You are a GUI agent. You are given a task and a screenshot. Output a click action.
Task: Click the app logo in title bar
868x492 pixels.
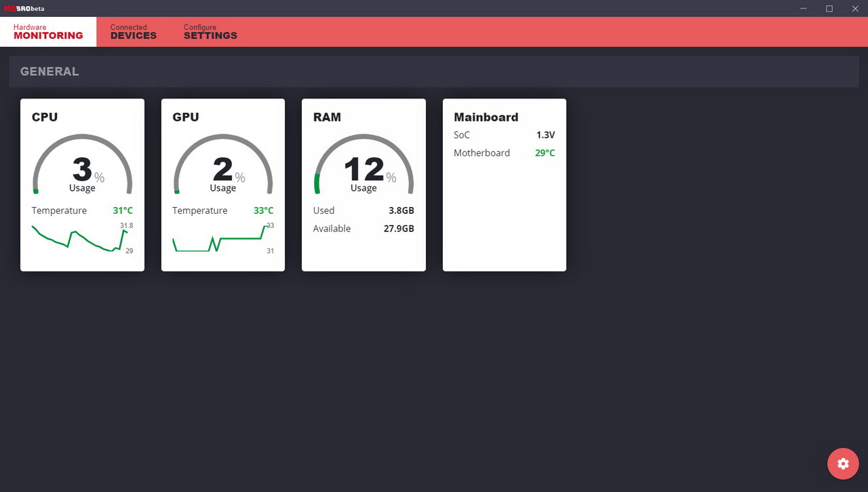(x=24, y=8)
